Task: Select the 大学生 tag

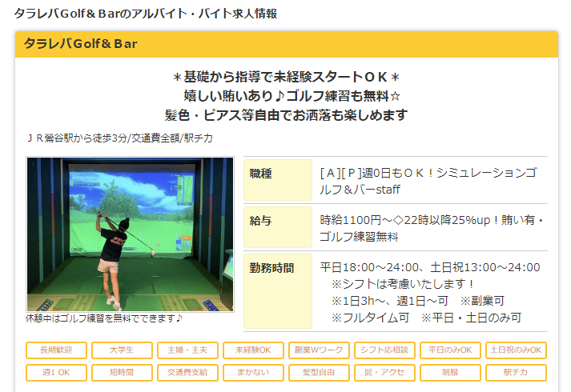Action: [x=123, y=350]
